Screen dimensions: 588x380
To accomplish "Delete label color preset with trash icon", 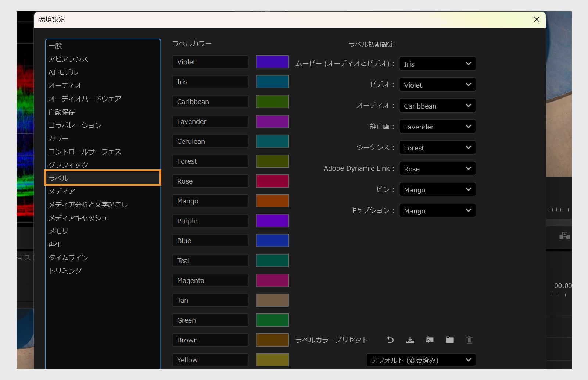I will [x=469, y=340].
